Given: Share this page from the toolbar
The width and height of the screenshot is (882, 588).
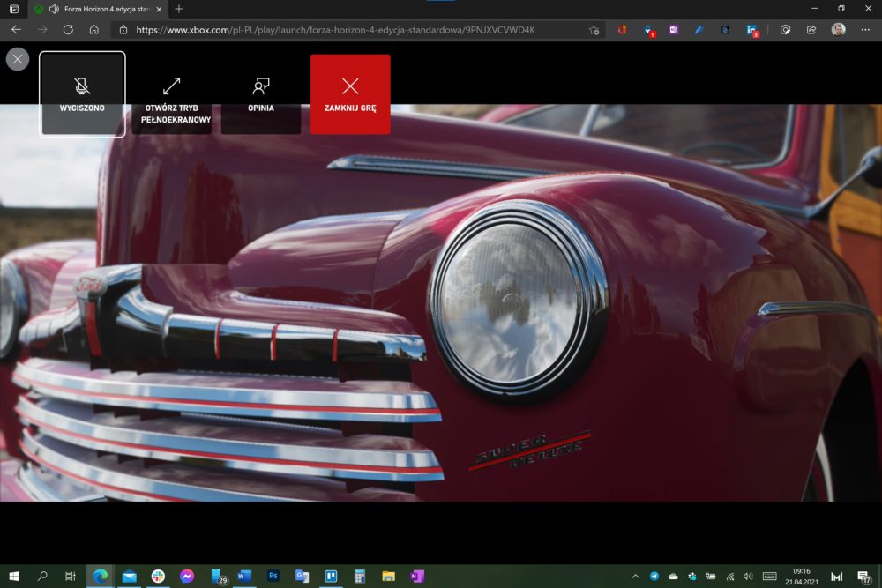Looking at the screenshot, I should pos(811,30).
